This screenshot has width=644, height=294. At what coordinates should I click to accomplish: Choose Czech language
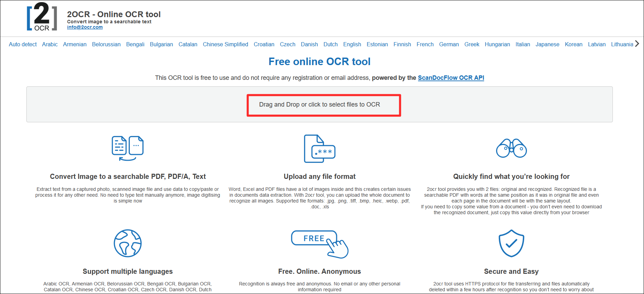coord(288,44)
